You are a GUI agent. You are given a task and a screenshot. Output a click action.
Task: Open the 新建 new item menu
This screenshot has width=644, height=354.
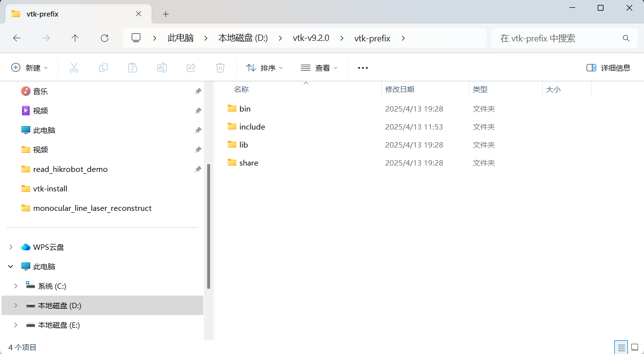coord(30,68)
